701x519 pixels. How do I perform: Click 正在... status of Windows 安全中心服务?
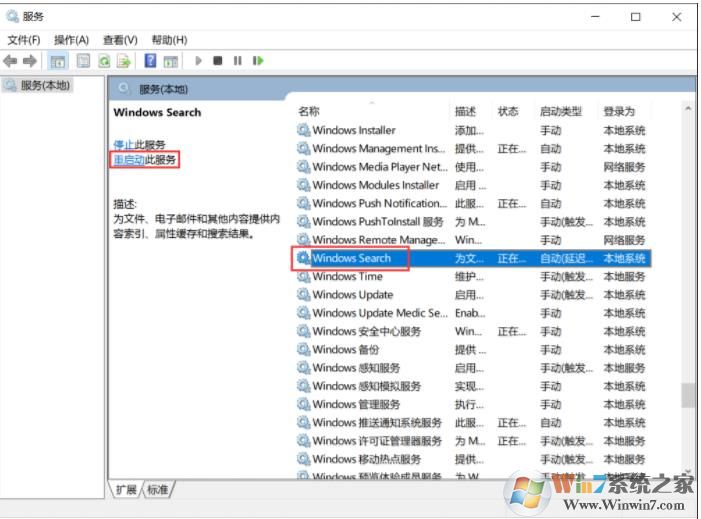point(511,332)
